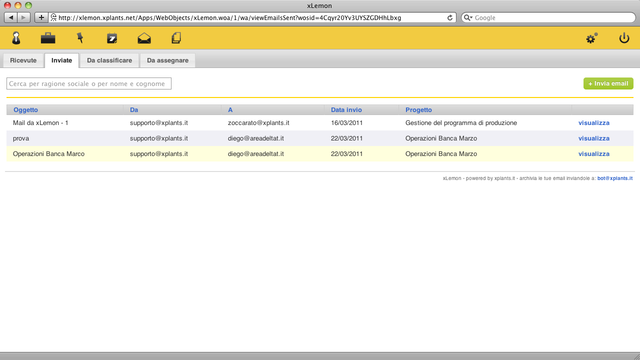
Task: Add bookmark with plus button
Action: pyautogui.click(x=41, y=18)
